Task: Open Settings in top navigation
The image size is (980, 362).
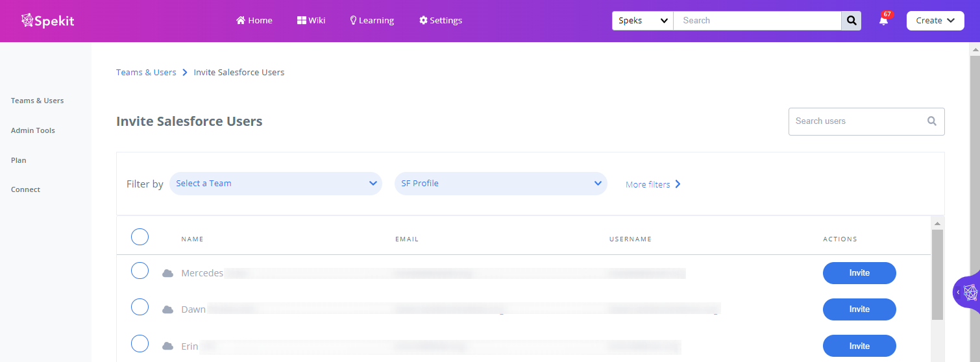Action: tap(441, 21)
